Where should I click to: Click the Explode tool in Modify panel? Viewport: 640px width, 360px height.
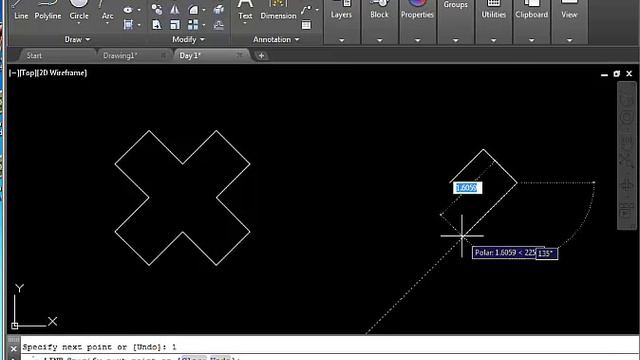click(219, 9)
